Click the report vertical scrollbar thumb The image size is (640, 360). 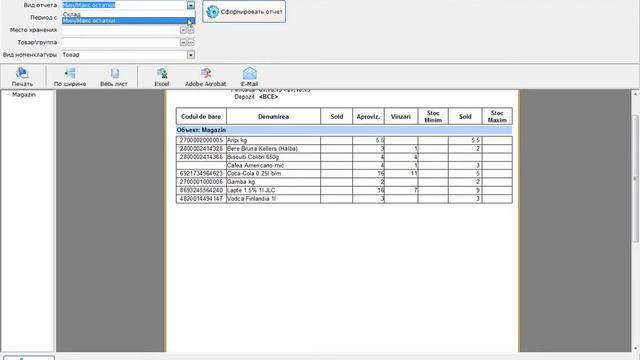pos(636,178)
